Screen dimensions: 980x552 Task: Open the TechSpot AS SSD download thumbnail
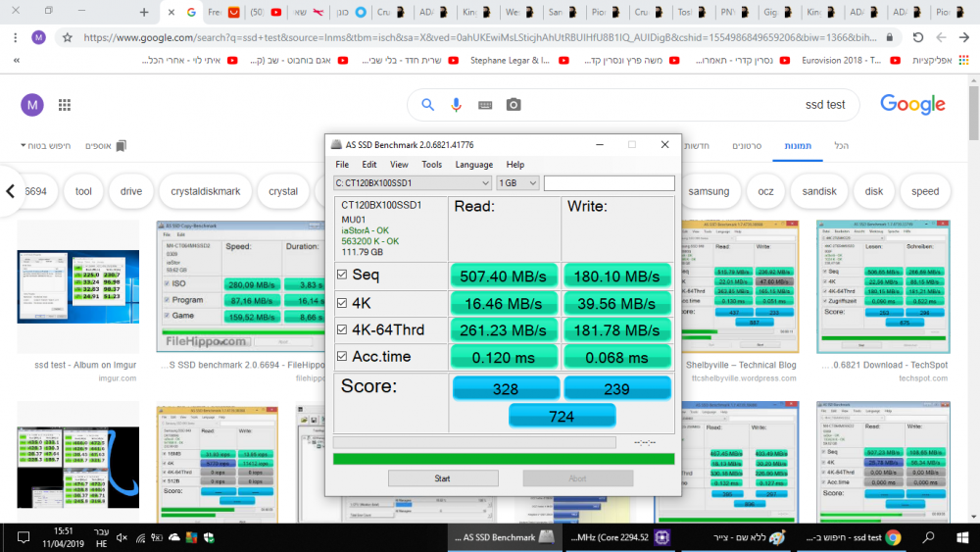883,286
